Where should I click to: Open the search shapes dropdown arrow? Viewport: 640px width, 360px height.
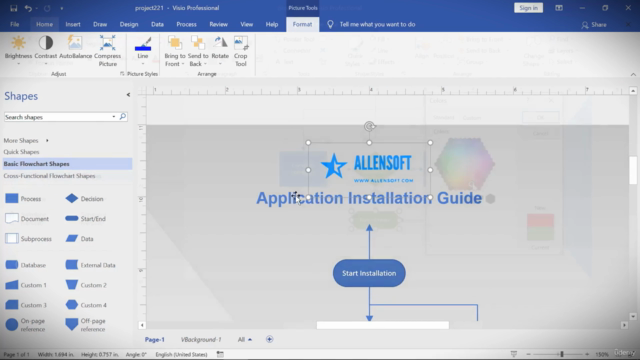113,117
